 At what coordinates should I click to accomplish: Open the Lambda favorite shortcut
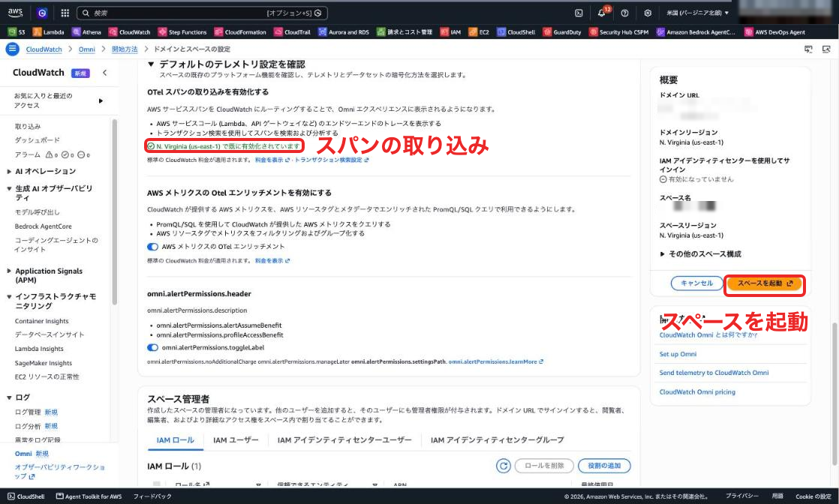tap(48, 32)
